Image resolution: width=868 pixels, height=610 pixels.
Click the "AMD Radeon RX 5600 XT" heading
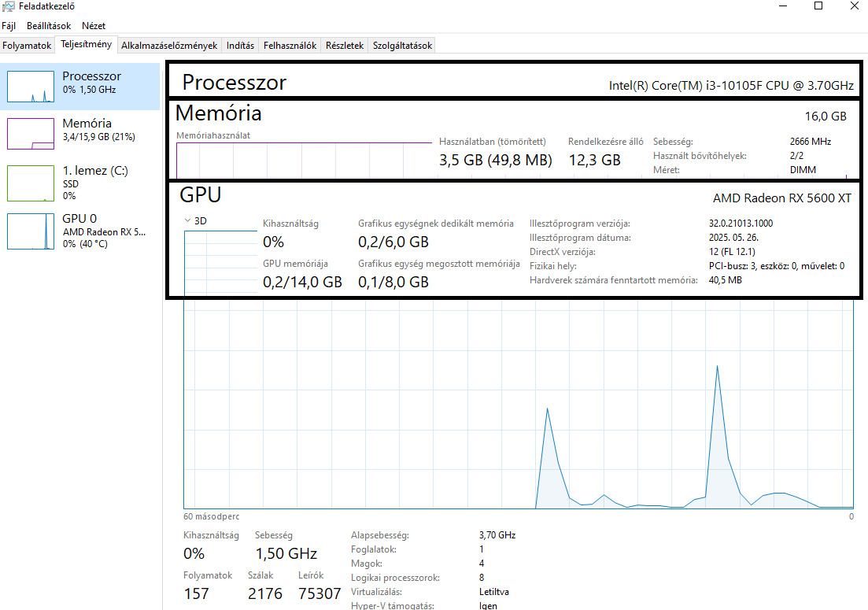(781, 198)
